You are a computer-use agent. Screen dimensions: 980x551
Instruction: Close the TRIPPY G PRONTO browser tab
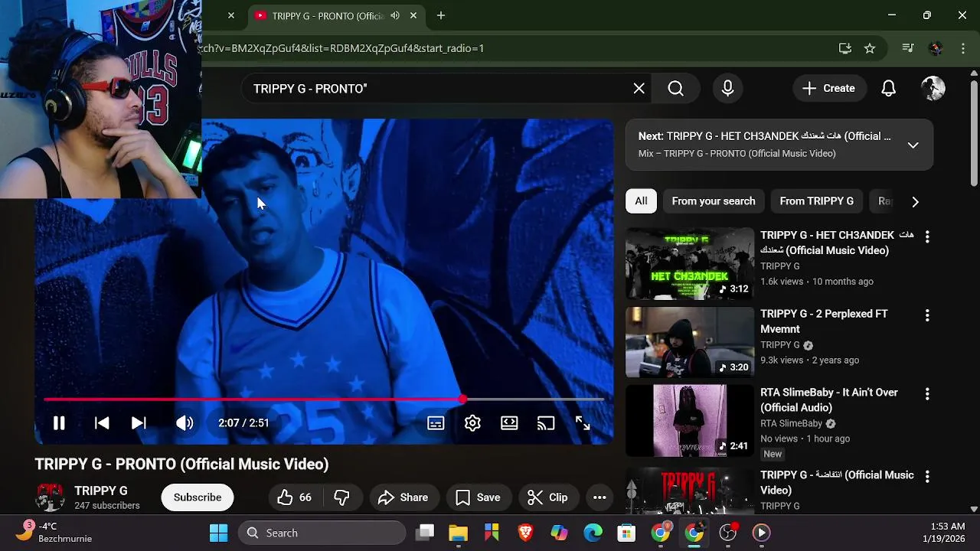pyautogui.click(x=414, y=15)
